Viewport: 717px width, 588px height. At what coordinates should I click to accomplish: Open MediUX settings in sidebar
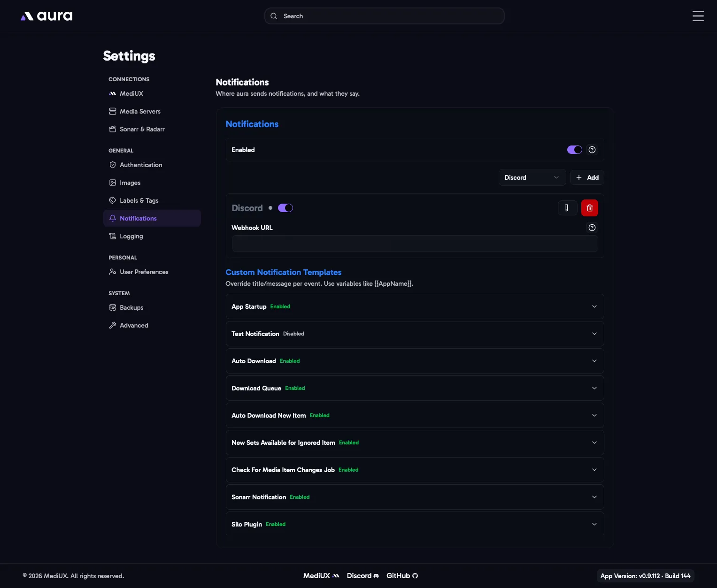click(152, 93)
